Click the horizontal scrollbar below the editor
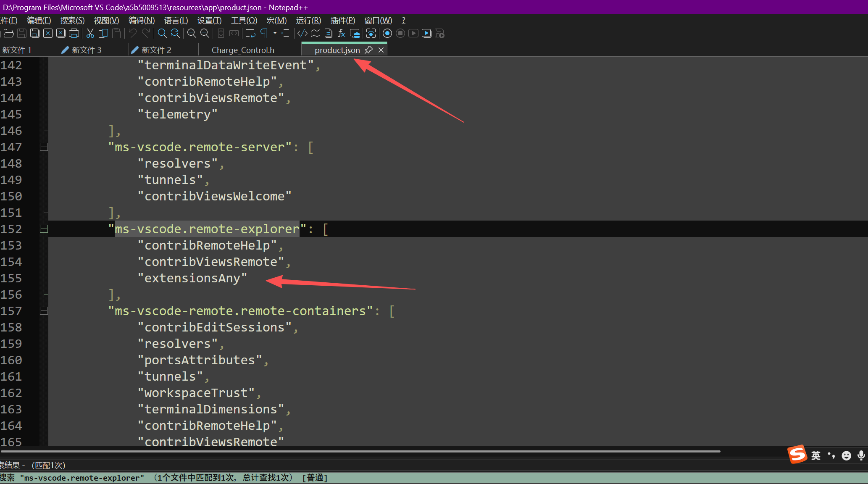The width and height of the screenshot is (868, 484). click(360, 452)
